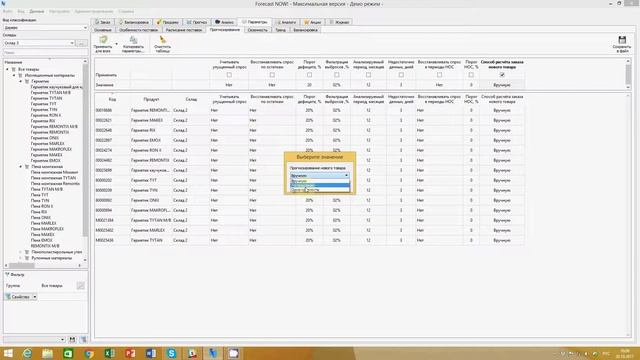Click the Копировать параметры toolbar icon

(x=133, y=40)
